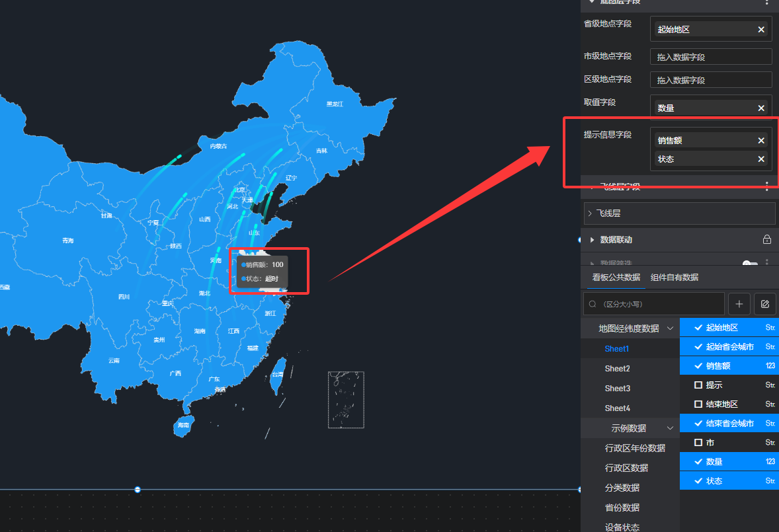Switch to the 组件自有数据 tab
This screenshot has width=779, height=532.
click(674, 278)
